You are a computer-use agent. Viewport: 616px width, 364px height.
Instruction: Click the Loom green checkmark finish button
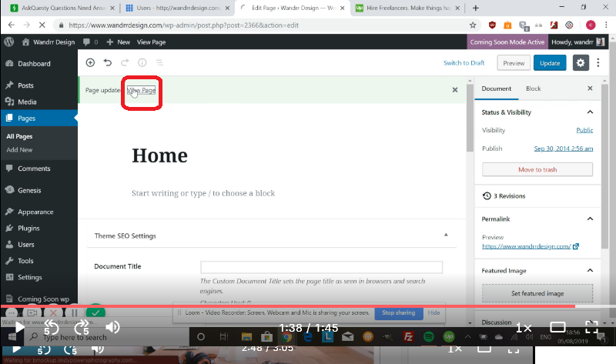click(x=95, y=313)
